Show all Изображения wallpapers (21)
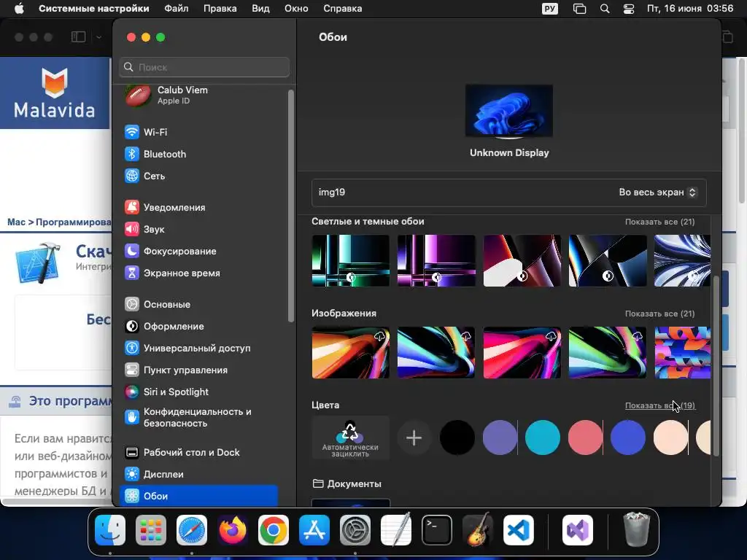The image size is (747, 560). coord(659,314)
